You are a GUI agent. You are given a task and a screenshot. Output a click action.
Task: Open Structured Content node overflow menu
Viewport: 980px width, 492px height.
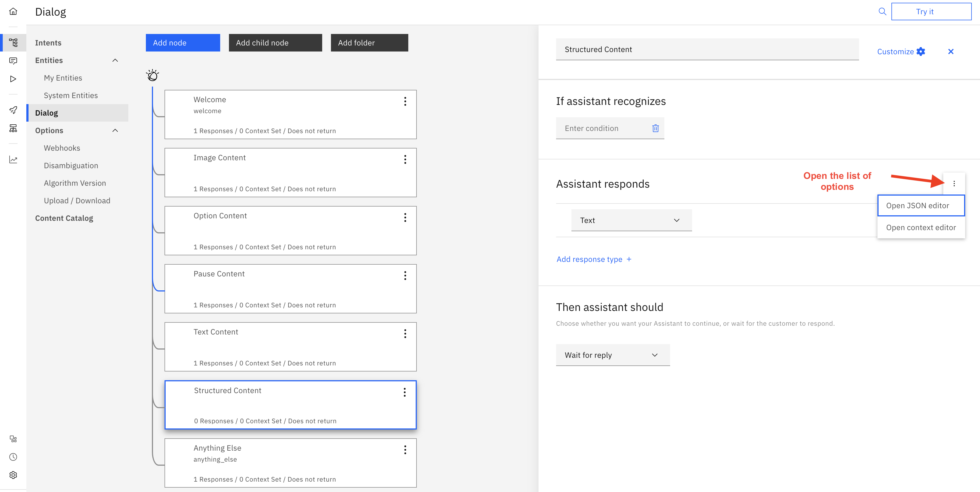tap(404, 392)
